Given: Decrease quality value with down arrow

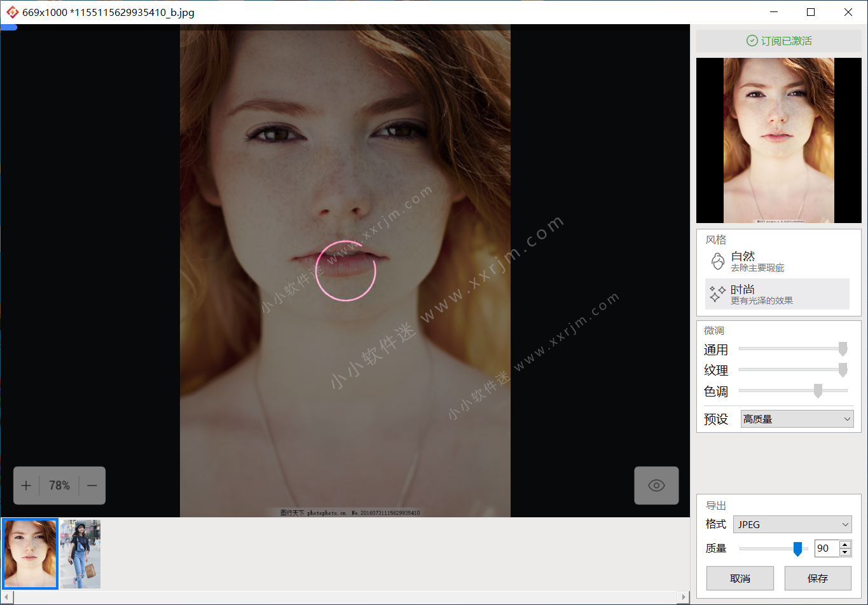Looking at the screenshot, I should [x=844, y=552].
